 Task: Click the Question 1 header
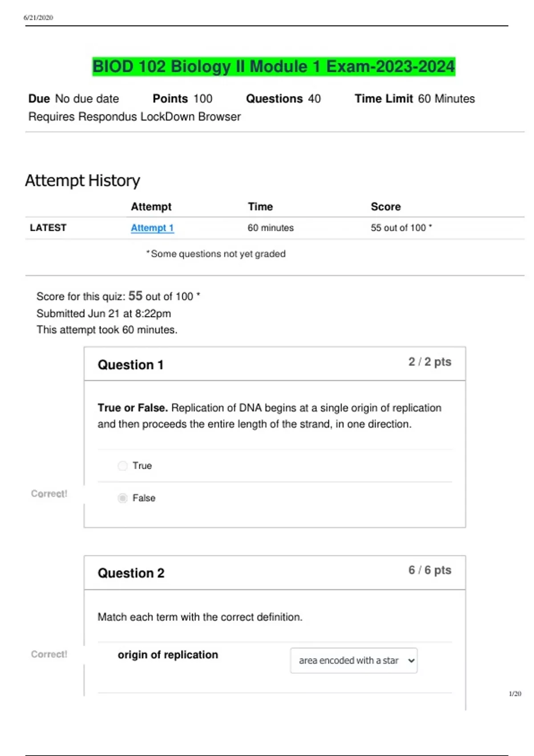point(131,364)
